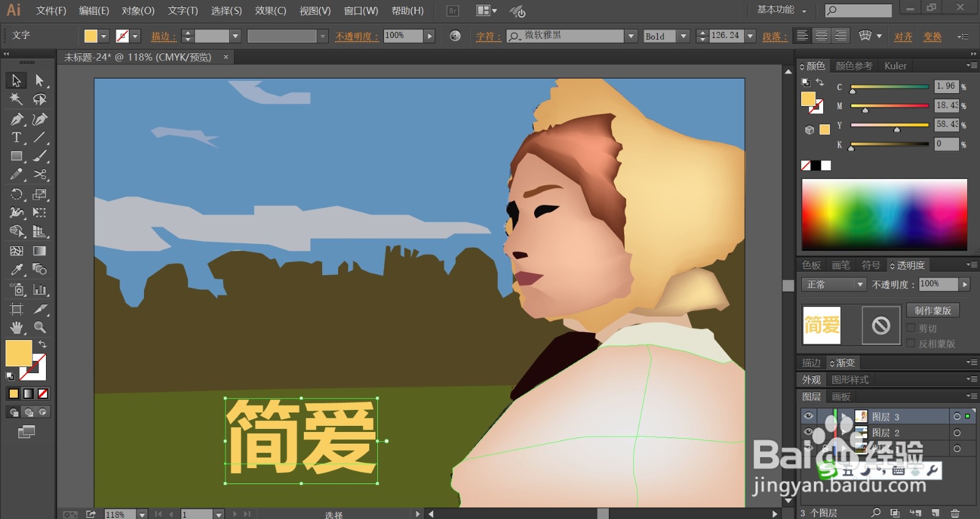980x519 pixels.
Task: Select the Rotate tool
Action: pyautogui.click(x=17, y=194)
